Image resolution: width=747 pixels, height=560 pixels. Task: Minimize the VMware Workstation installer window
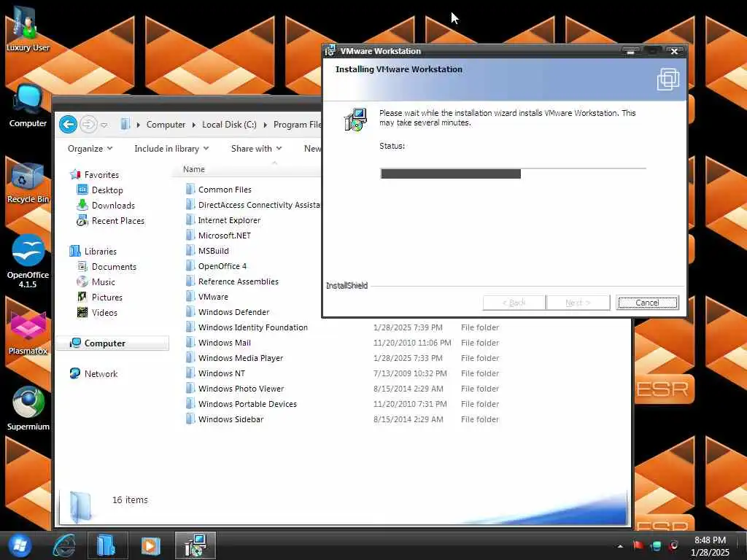coord(631,51)
